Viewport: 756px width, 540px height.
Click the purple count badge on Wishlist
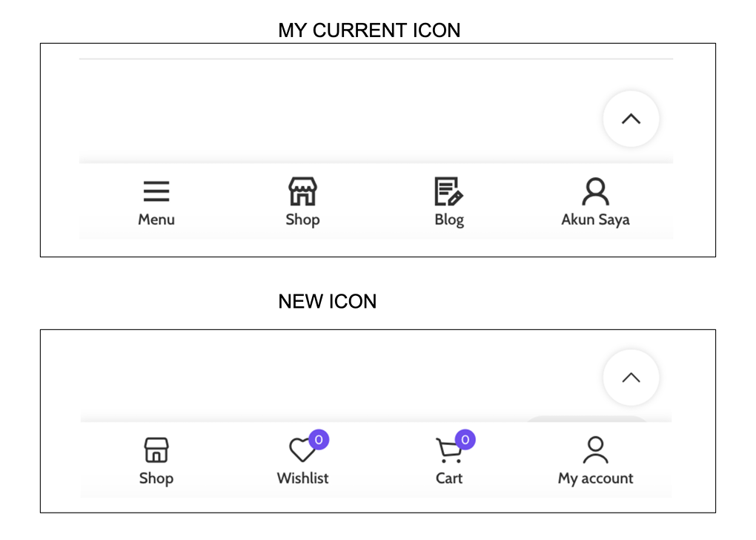pyautogui.click(x=319, y=440)
